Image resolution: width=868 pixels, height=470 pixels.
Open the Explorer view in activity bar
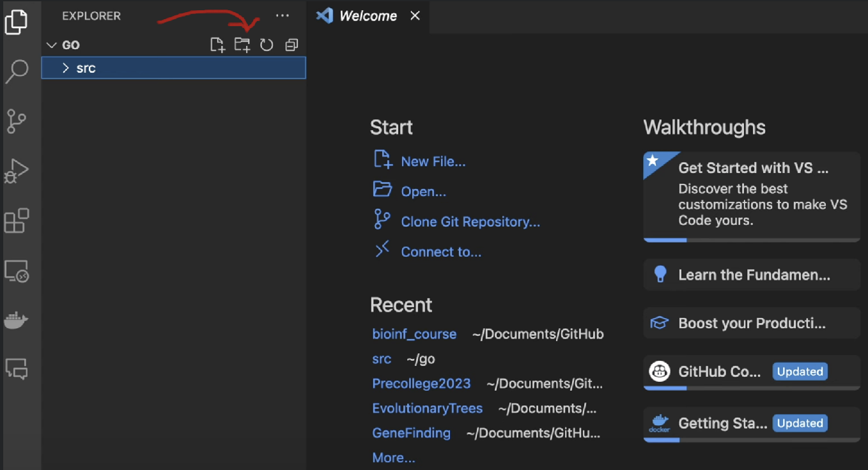coord(16,22)
